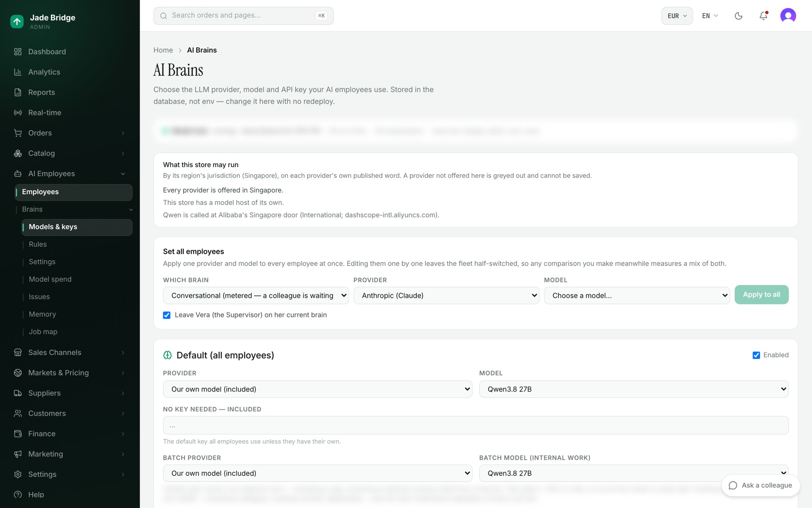Viewport: 812px width, 508px height.
Task: Open the Anthropic (Claude) provider dropdown
Action: [446, 295]
